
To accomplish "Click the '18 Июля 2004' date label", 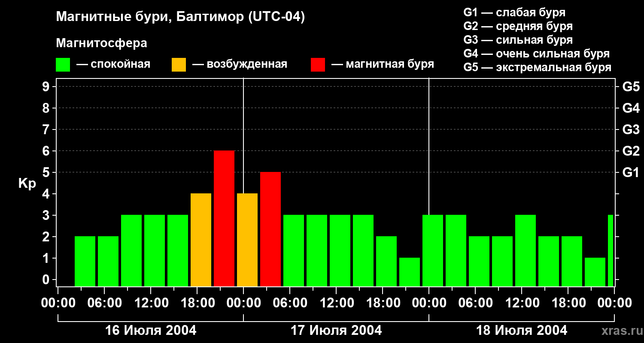I will [522, 331].
